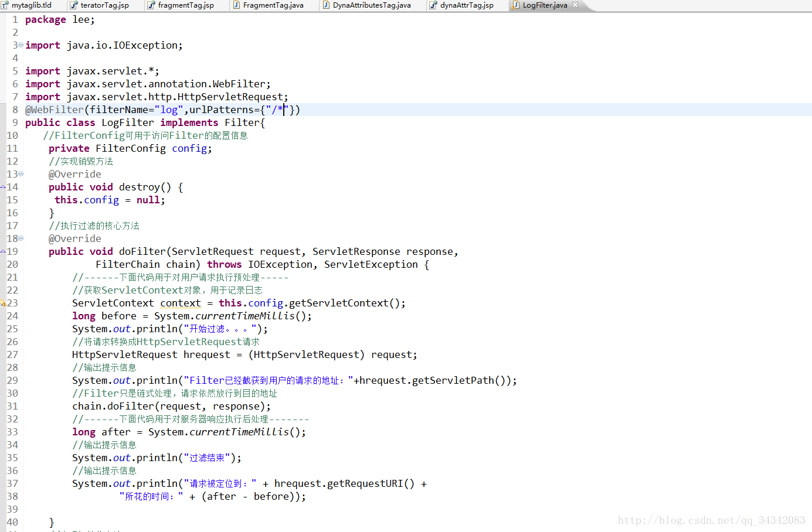812x532 pixels.
Task: Click 'javax.servlet.http.HttpServletRequest' import text
Action: (174, 97)
